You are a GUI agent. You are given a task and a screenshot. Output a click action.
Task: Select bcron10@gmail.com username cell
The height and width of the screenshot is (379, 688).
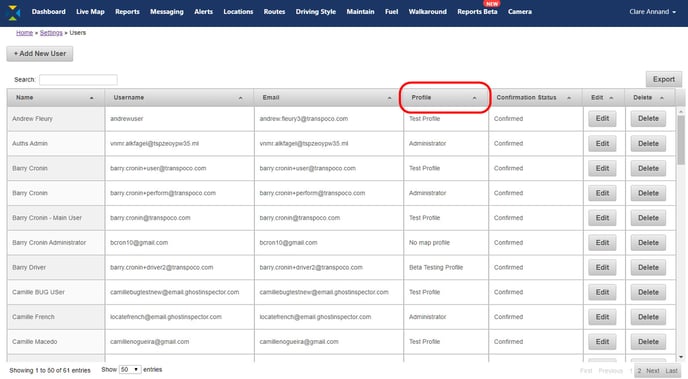click(179, 243)
